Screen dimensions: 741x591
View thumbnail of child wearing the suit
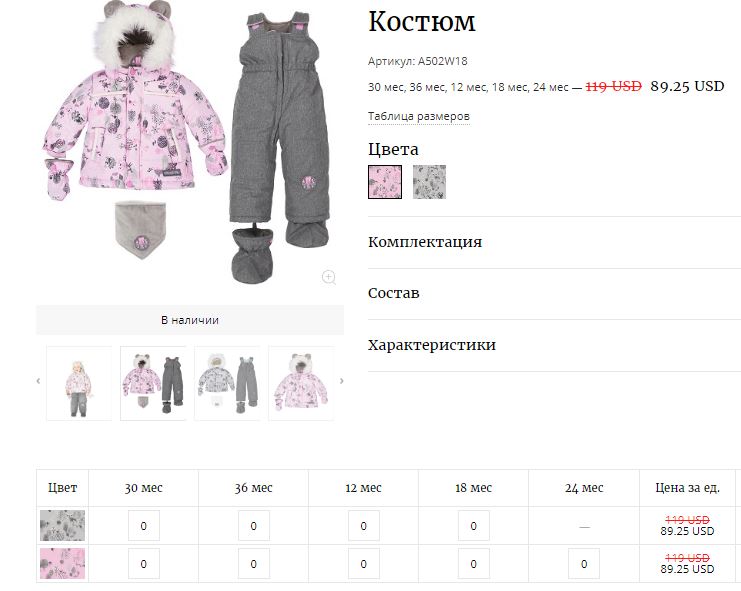[79, 383]
